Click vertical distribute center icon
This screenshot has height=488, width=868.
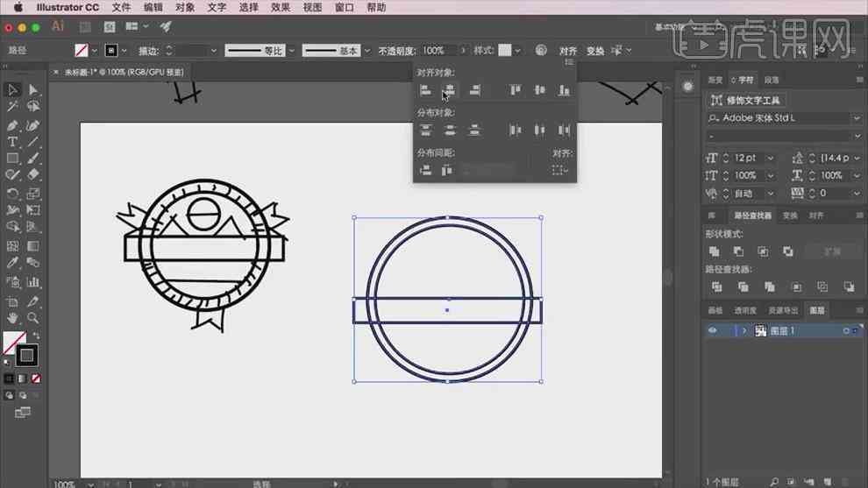450,131
